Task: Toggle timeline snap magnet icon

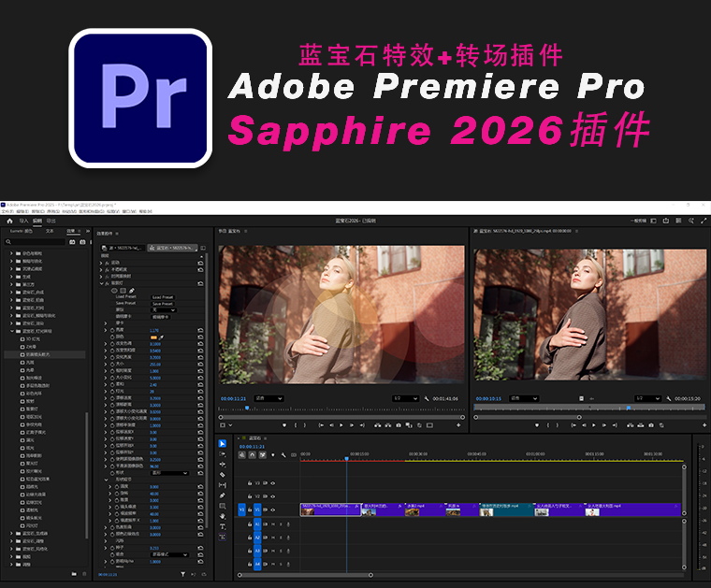Action: pos(252,455)
